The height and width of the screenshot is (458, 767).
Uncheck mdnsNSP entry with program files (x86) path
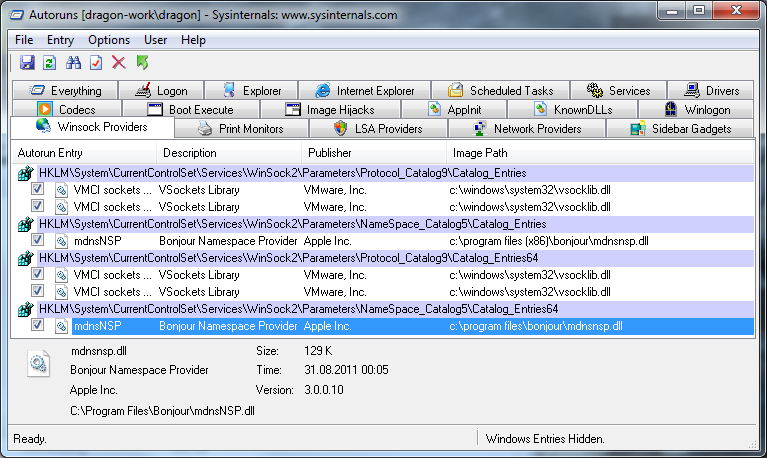[37, 240]
